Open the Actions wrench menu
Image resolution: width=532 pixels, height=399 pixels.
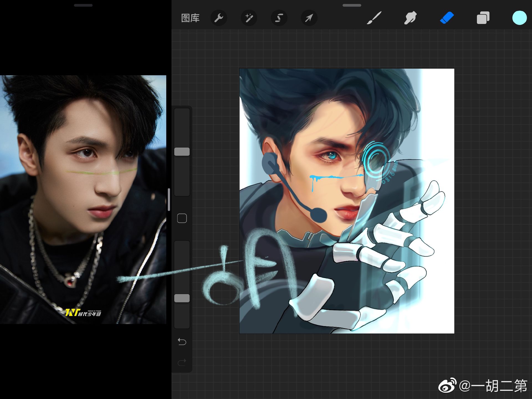click(219, 18)
